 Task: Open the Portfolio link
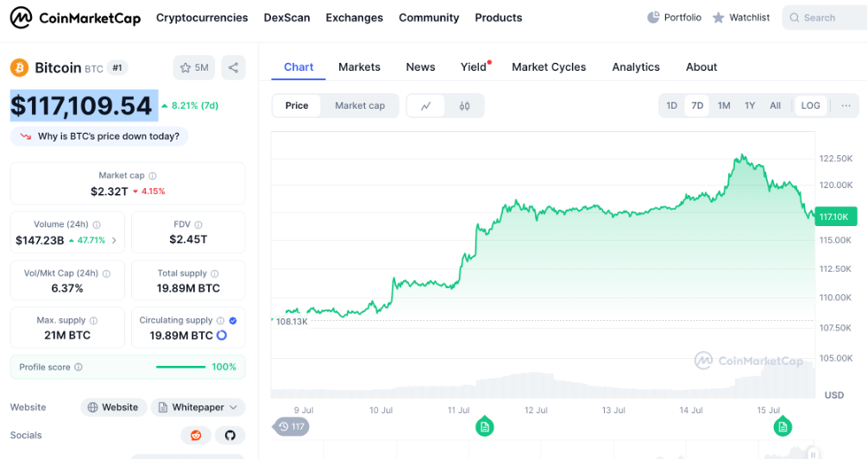click(x=674, y=17)
